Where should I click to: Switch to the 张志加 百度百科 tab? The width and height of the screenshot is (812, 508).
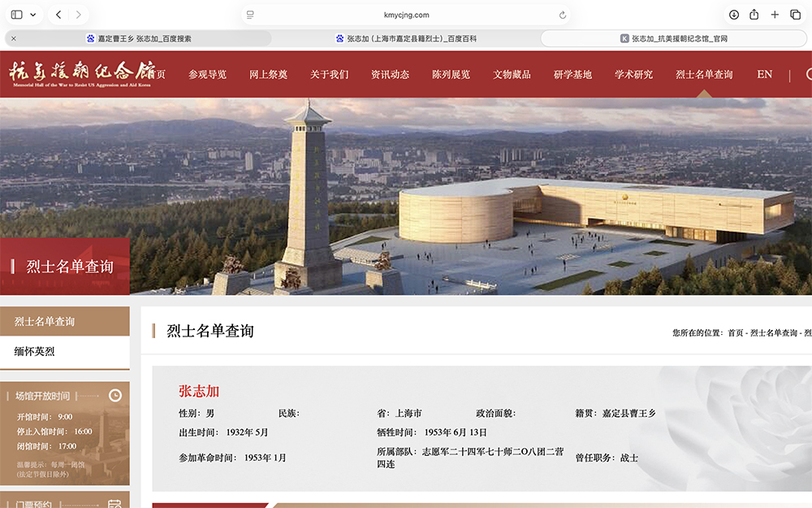(406, 38)
